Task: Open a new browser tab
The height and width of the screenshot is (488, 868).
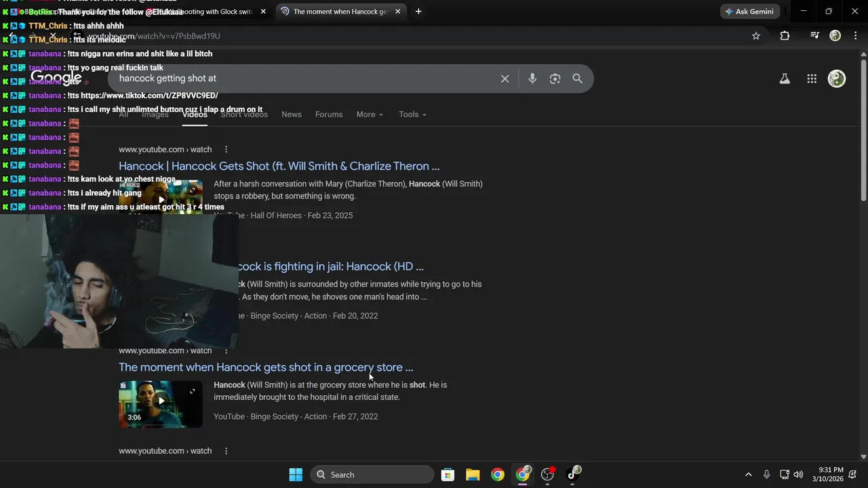Action: (418, 12)
